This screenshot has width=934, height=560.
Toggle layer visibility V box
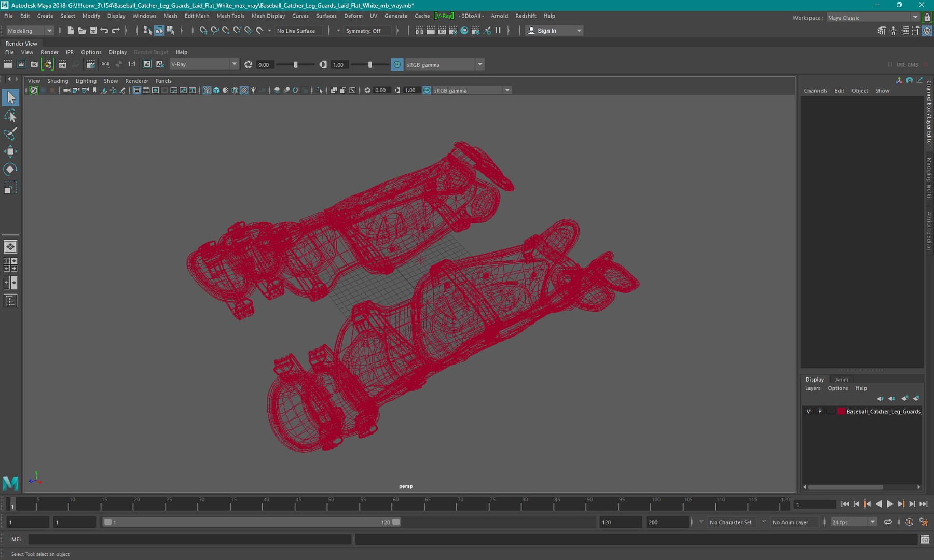(x=808, y=411)
